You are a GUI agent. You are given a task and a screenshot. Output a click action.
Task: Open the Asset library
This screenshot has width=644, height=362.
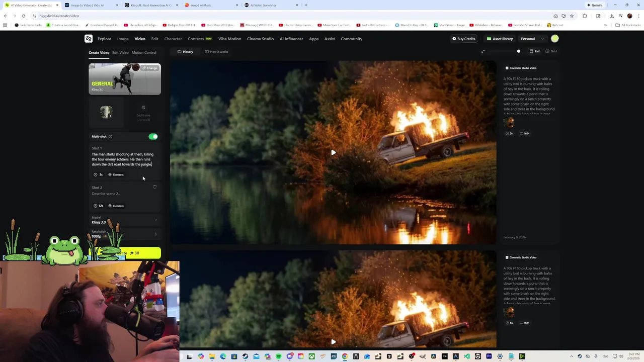500,39
